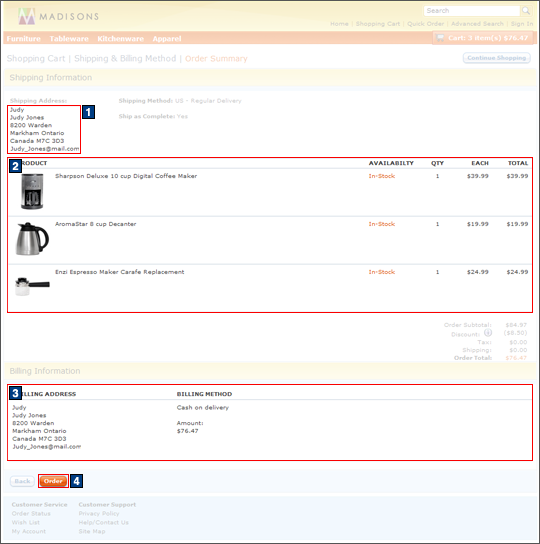Open the Privacy Policy footer link

(x=99, y=513)
